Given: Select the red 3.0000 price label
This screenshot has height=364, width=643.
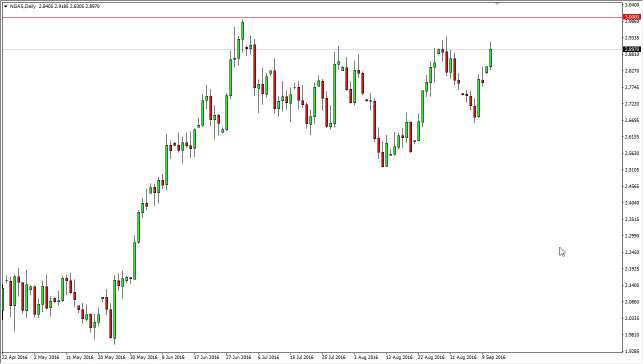Looking at the screenshot, I should click(632, 17).
